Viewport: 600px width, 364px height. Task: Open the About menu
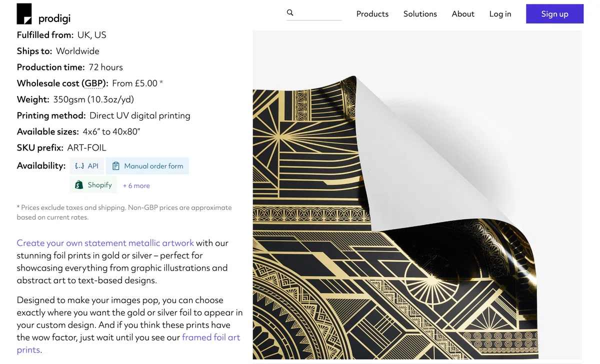click(x=463, y=14)
